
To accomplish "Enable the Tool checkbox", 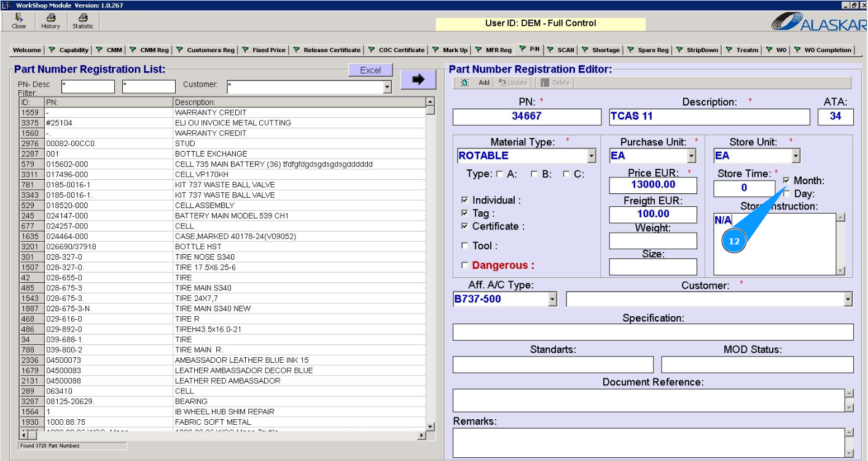I will coord(465,246).
